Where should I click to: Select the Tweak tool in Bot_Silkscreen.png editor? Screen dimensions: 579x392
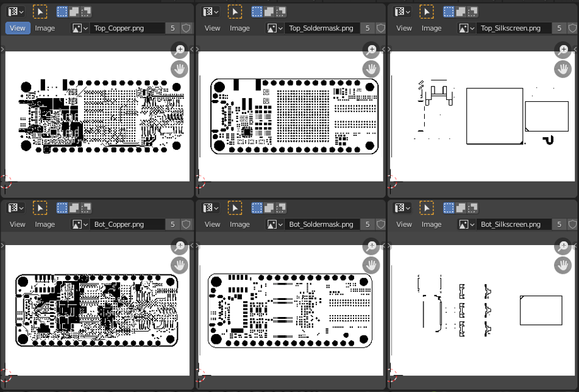pos(427,208)
